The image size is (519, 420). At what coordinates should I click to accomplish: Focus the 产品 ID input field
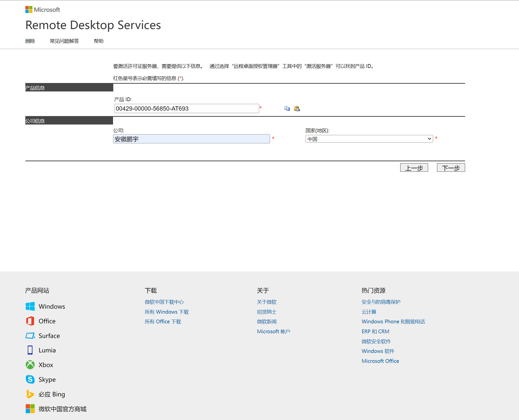[186, 108]
